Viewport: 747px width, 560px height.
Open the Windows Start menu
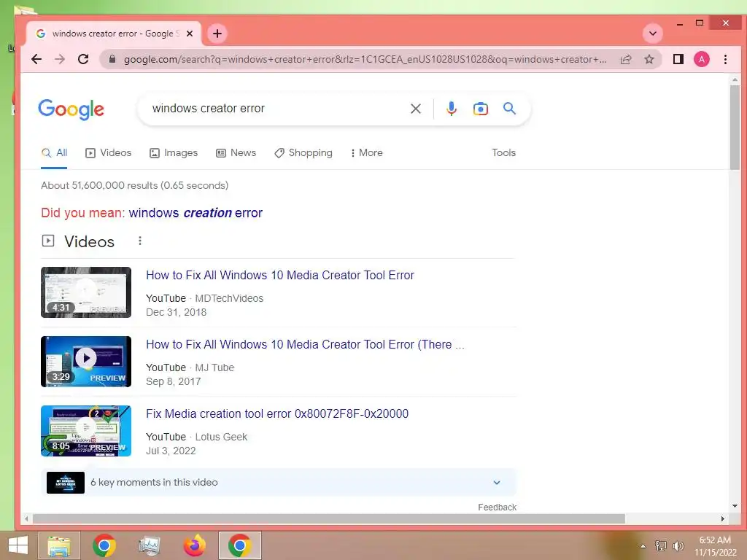(x=18, y=545)
